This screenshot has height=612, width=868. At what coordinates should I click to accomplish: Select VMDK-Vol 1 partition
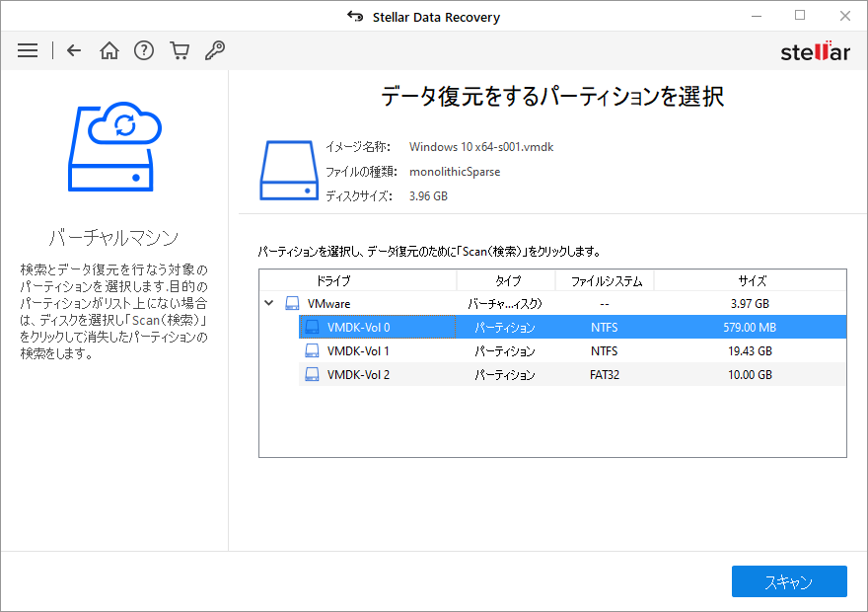tap(572, 351)
